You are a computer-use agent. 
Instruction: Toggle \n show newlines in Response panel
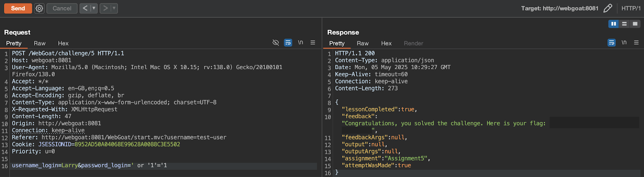[624, 42]
